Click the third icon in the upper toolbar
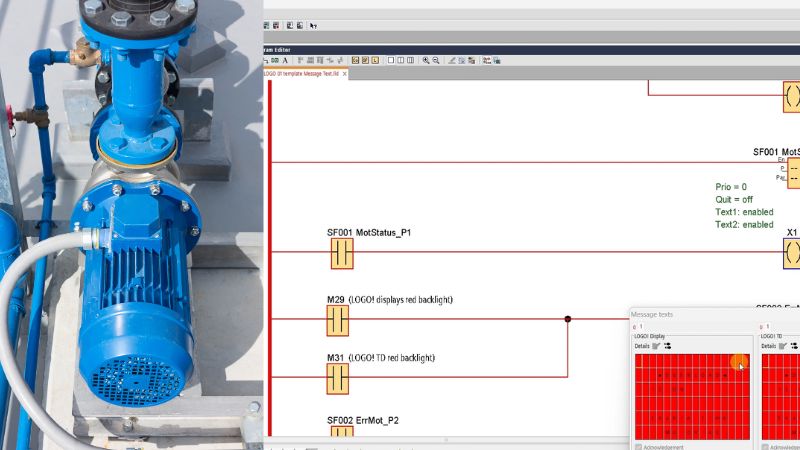800x450 pixels. (x=290, y=26)
